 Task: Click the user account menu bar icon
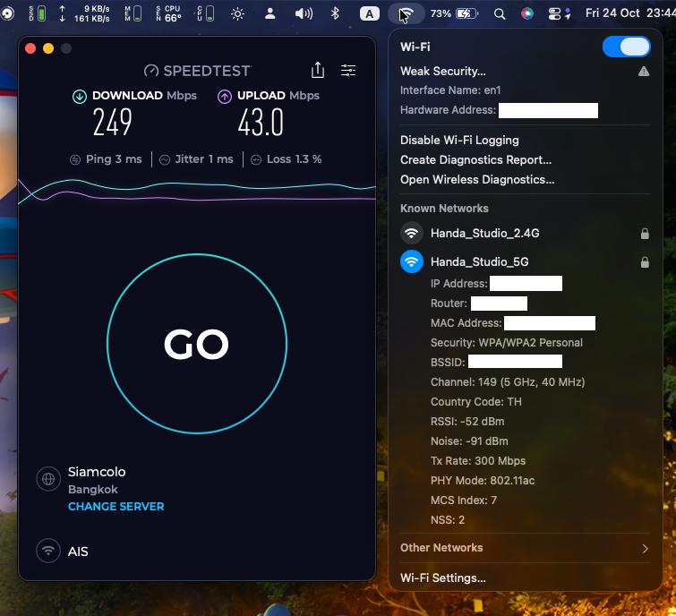pyautogui.click(x=270, y=13)
